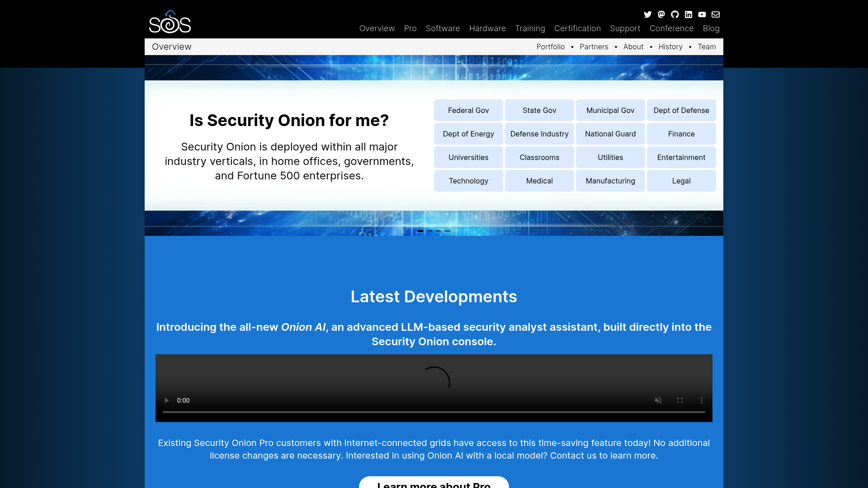Screen dimensions: 868x488
Task: Open the LinkedIn profile icon
Action: click(689, 14)
